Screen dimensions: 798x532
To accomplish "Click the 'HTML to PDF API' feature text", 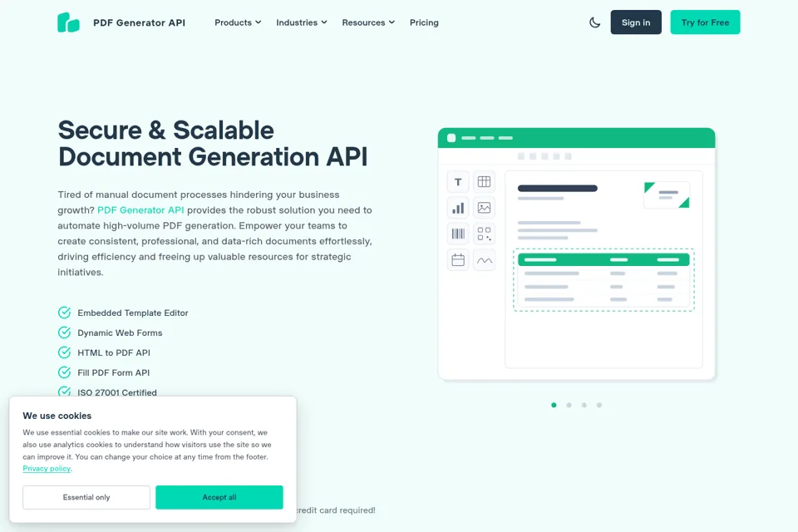I will pyautogui.click(x=114, y=352).
